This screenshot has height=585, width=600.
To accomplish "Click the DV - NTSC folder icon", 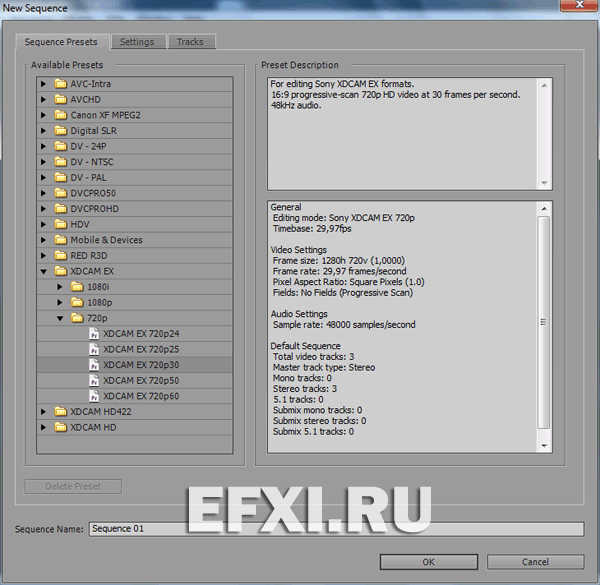I will [60, 161].
